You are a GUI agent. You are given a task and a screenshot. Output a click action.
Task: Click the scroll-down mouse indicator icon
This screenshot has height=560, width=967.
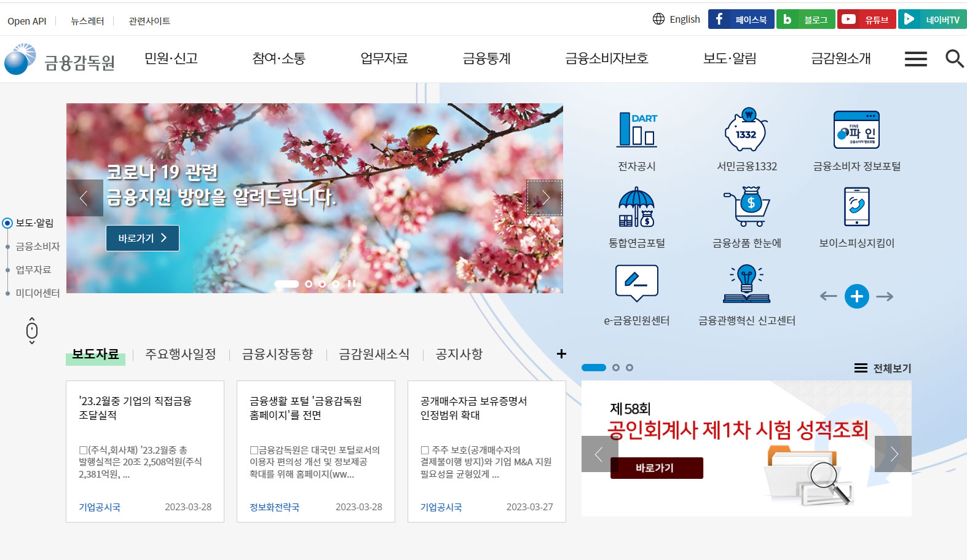(32, 331)
